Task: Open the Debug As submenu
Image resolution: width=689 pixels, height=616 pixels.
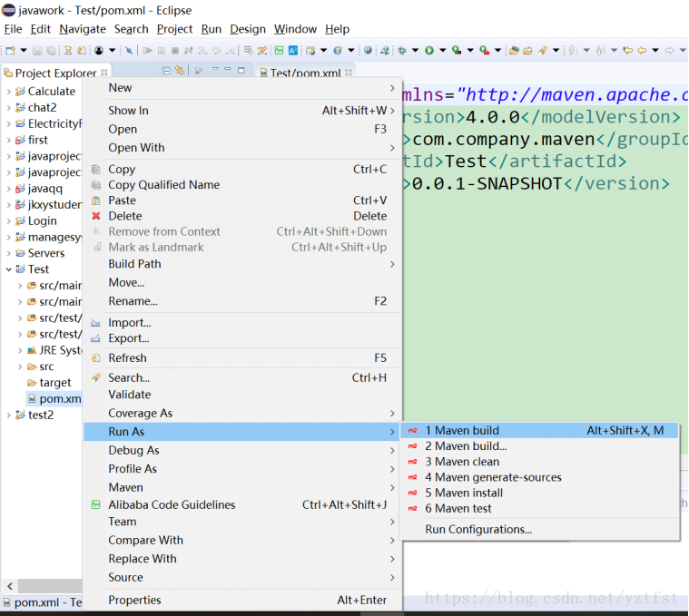Action: click(242, 451)
